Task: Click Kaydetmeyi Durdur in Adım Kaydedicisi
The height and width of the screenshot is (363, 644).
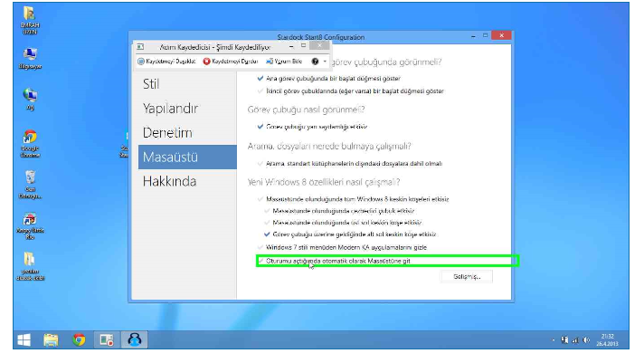Action: [x=231, y=62]
